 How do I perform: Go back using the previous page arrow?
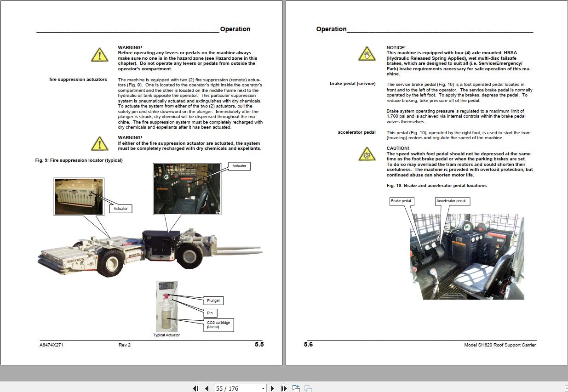coord(207,388)
